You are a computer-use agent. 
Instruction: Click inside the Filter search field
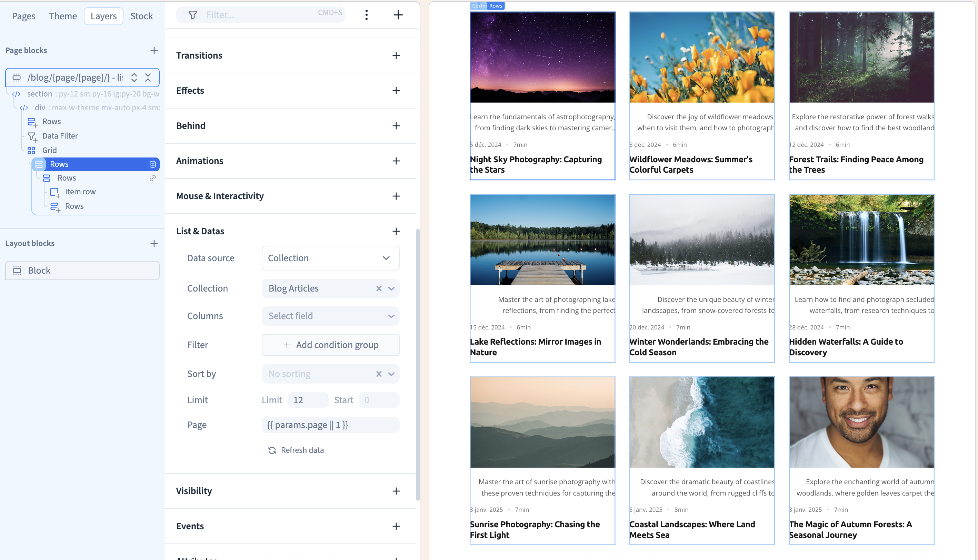(x=250, y=14)
